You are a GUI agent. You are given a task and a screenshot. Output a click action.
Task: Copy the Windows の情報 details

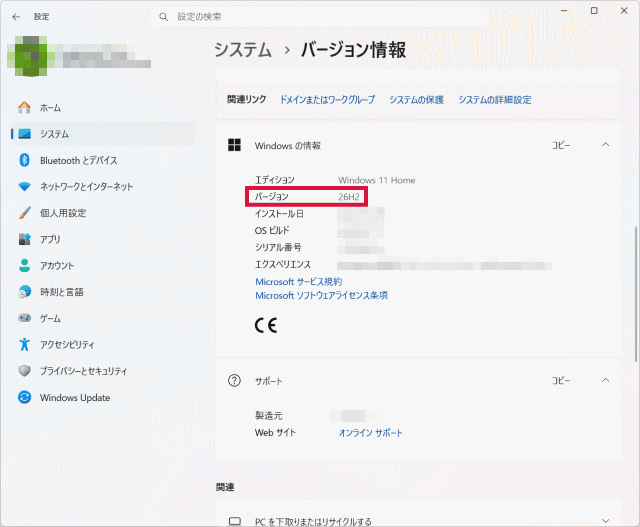561,145
